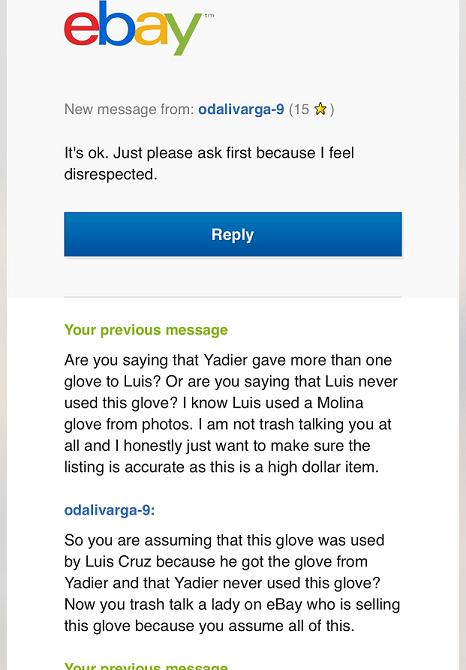This screenshot has height=670, width=466.
Task: Click the yellow 'a' of eBay logo
Action: pyautogui.click(x=151, y=28)
